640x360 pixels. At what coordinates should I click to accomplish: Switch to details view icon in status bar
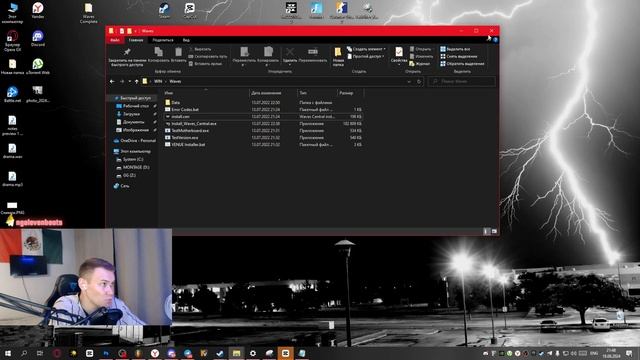(x=486, y=231)
